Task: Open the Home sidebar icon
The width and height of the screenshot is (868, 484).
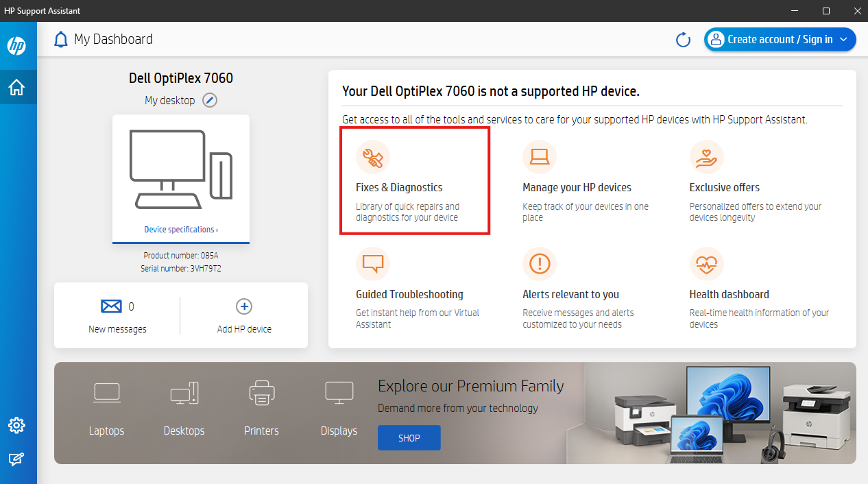Action: pos(16,88)
